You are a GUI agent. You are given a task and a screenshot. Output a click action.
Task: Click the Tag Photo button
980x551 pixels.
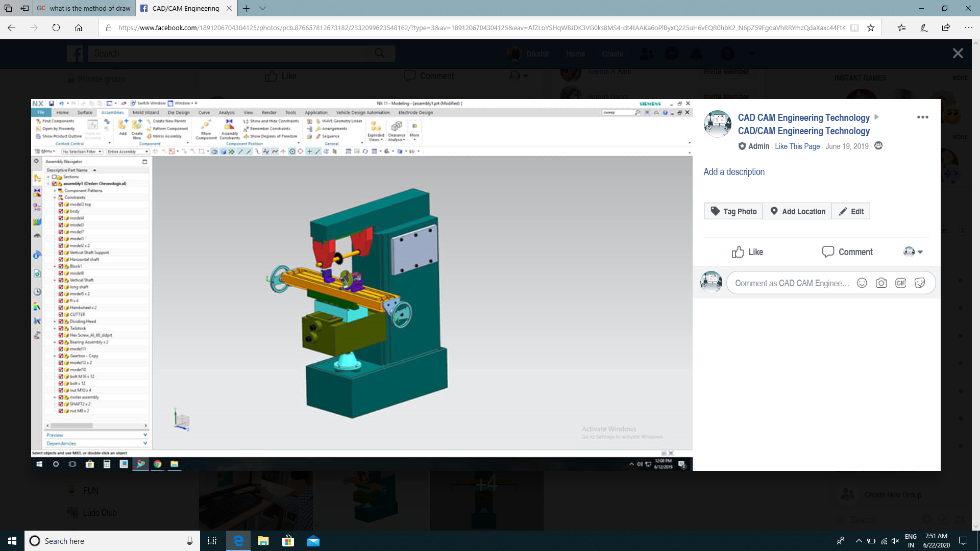point(733,211)
